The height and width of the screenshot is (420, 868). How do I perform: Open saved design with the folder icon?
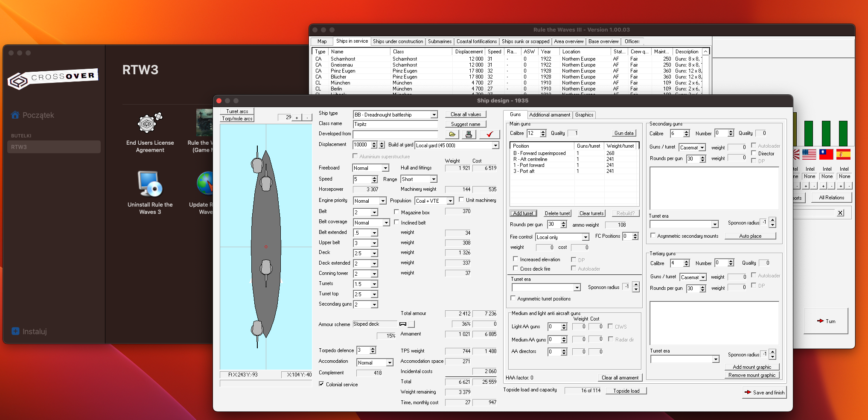pyautogui.click(x=452, y=134)
